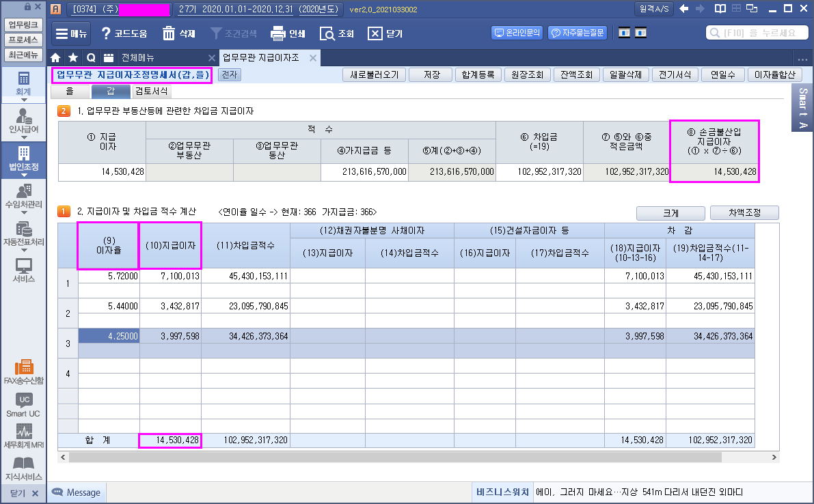Open the 코드도움 help icon
Image resolution: width=814 pixels, height=504 pixels.
(106, 33)
